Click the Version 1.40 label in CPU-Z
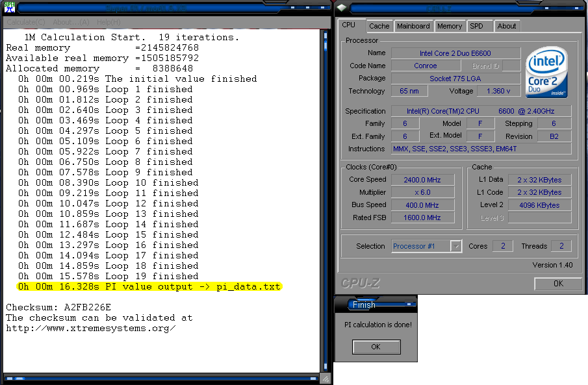 click(x=552, y=265)
